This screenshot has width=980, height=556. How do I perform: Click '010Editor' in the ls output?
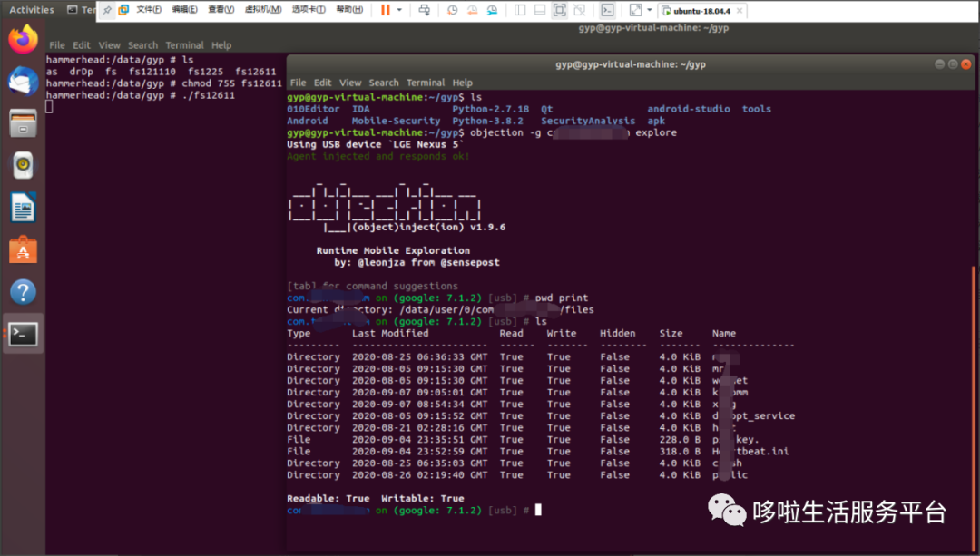point(313,109)
